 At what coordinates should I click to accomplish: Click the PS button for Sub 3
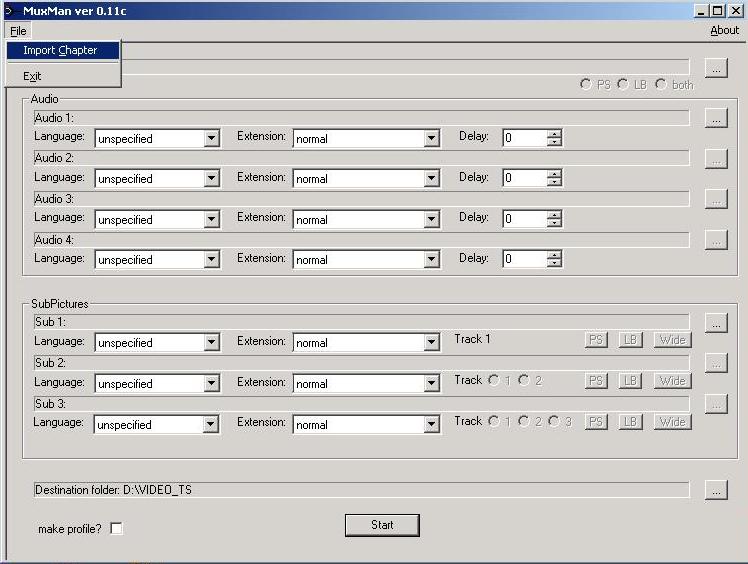[x=596, y=422]
